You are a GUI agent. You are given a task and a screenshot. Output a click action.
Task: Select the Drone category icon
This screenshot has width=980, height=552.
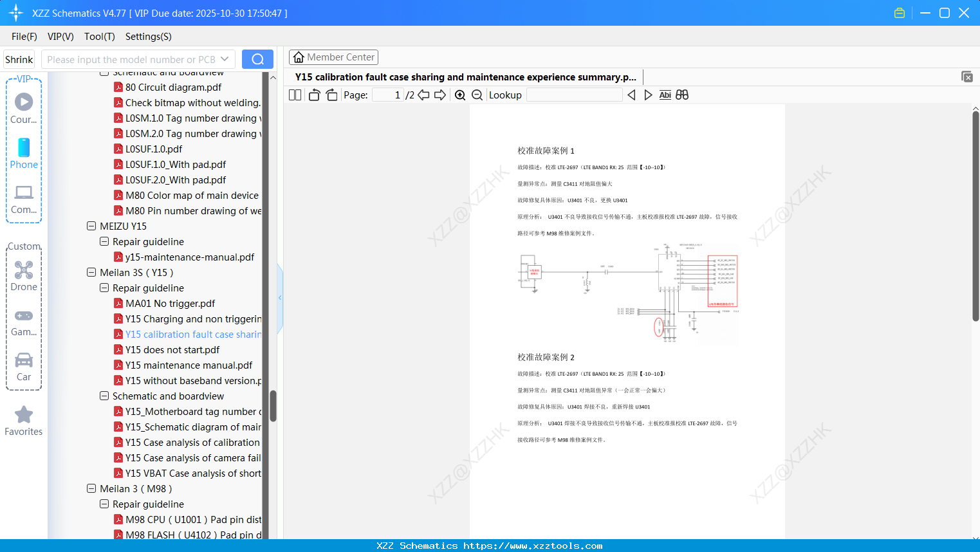(24, 276)
